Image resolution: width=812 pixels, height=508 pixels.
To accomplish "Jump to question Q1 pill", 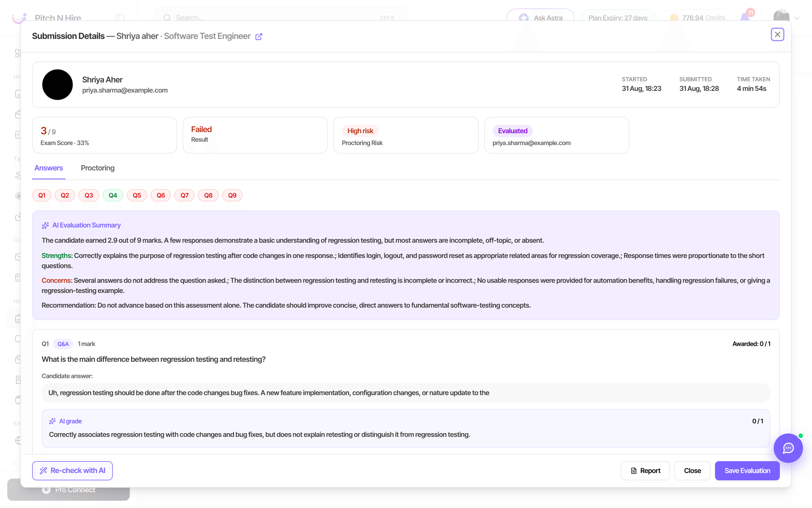I will pyautogui.click(x=42, y=195).
